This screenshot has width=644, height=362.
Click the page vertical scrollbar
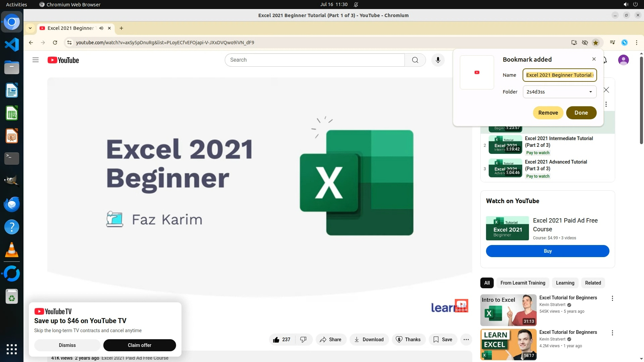[x=641, y=101]
